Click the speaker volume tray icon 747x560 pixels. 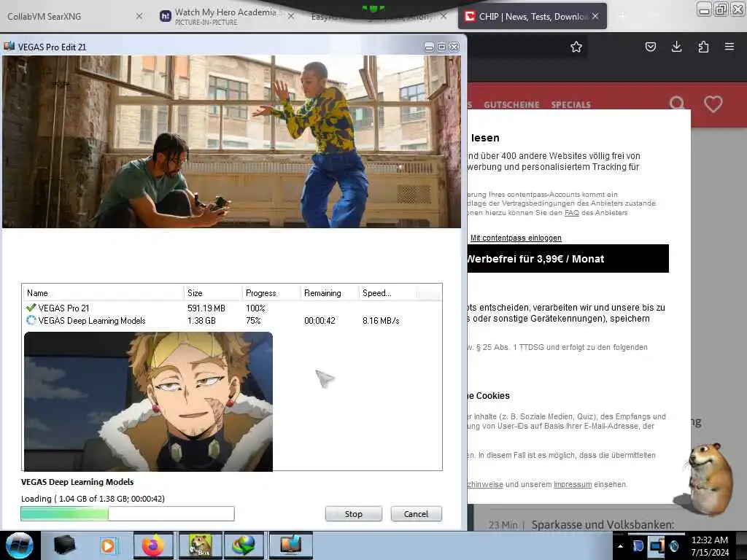674,545
